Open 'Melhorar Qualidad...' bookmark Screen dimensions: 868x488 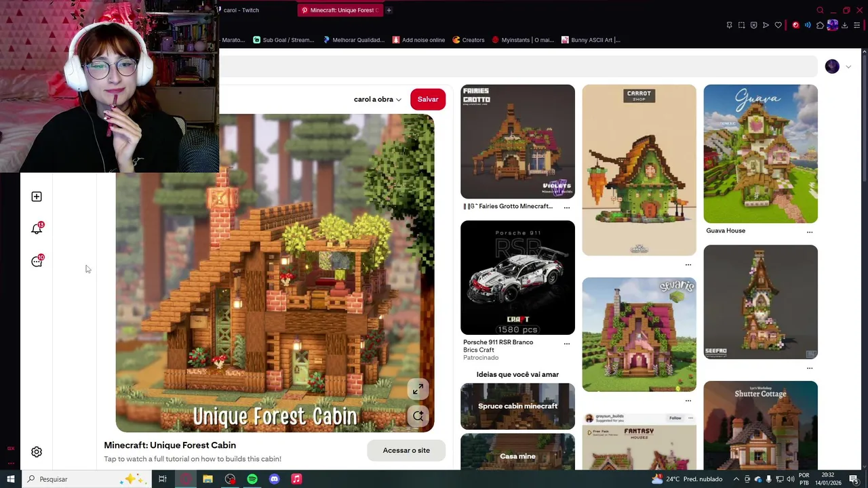pos(353,40)
